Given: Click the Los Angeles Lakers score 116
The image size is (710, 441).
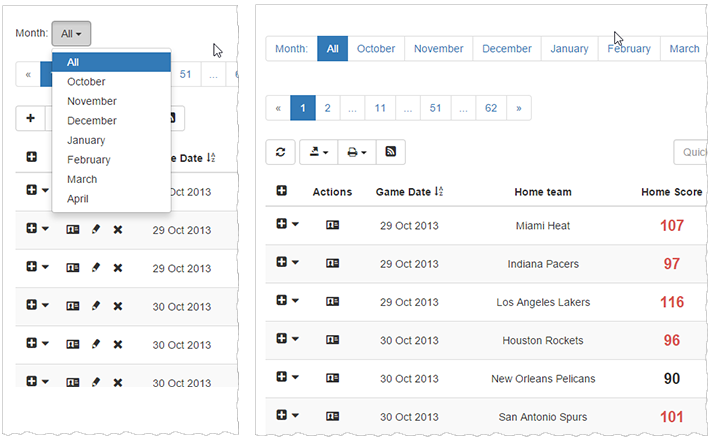Looking at the screenshot, I should pyautogui.click(x=672, y=302).
